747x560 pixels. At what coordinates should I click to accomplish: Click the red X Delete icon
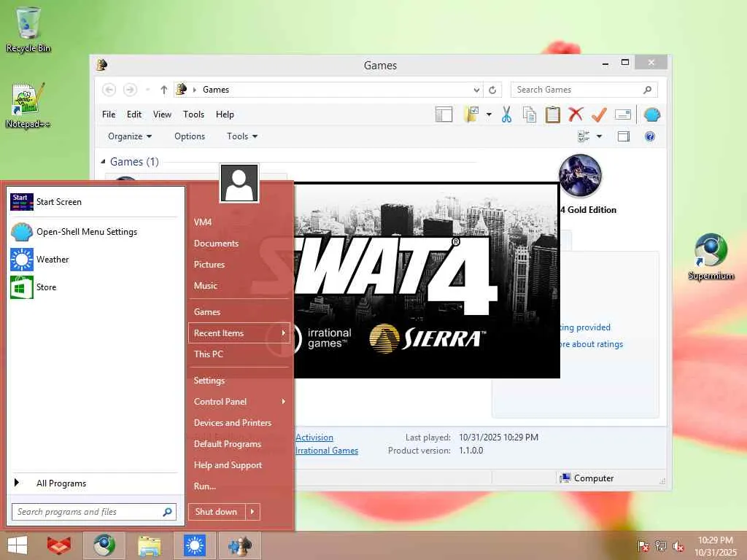[576, 114]
